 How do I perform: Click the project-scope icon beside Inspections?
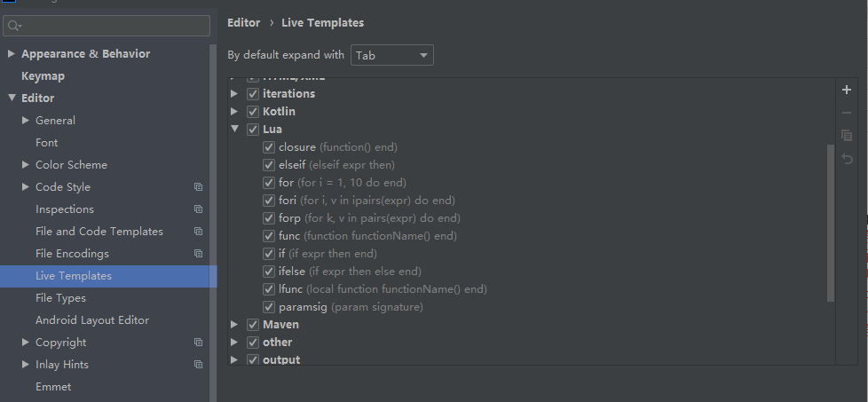click(x=198, y=209)
